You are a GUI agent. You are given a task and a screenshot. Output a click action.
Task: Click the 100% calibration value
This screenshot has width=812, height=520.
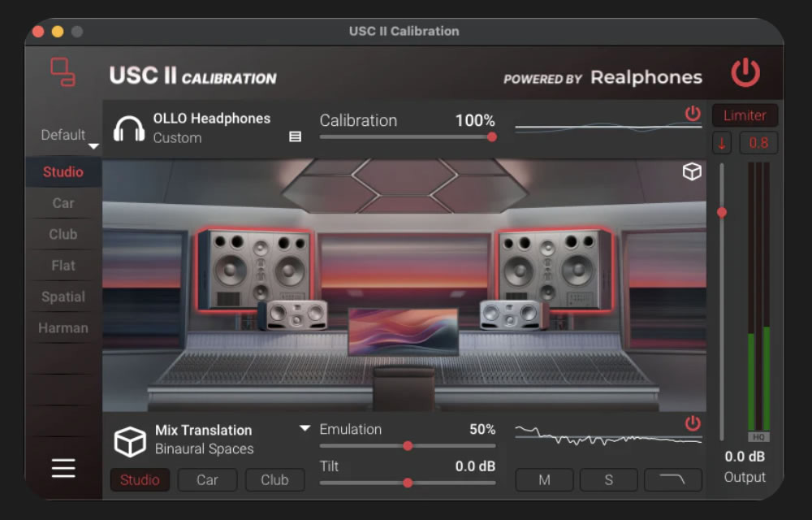point(475,121)
